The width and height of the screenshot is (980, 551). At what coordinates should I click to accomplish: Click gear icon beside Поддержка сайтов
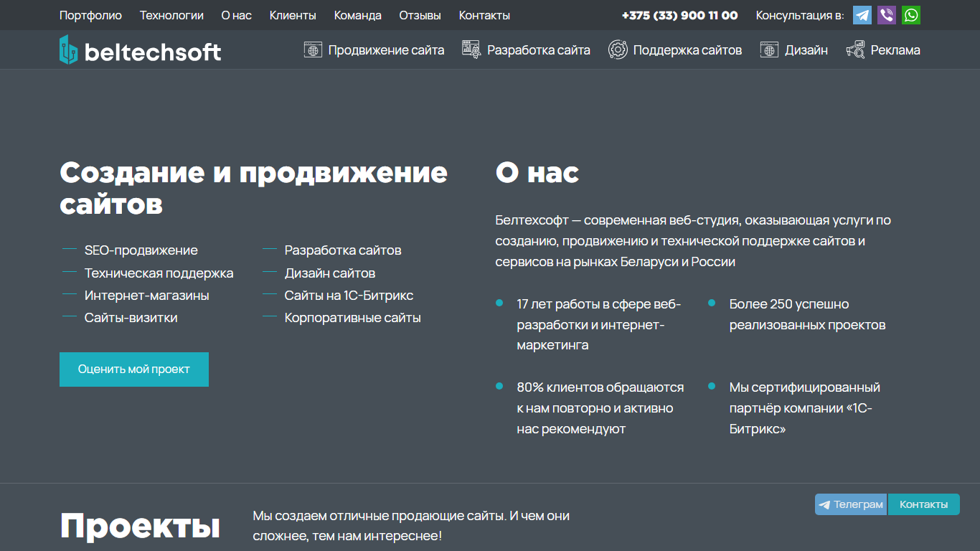pos(618,50)
